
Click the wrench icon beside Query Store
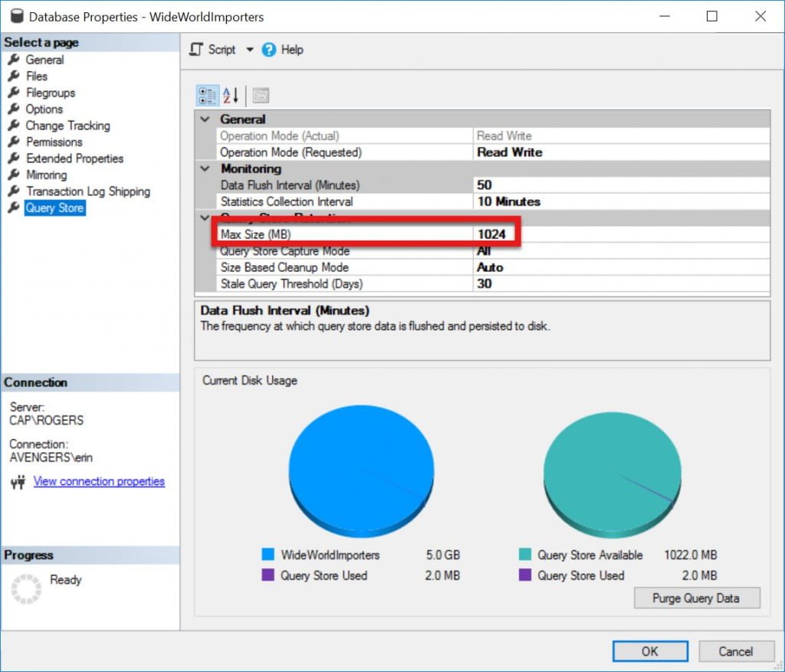pos(14,208)
